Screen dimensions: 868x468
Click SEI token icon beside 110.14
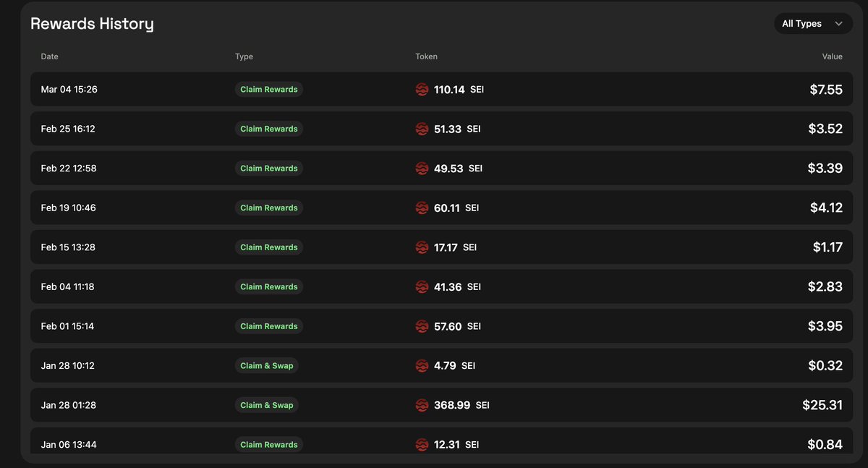[422, 90]
